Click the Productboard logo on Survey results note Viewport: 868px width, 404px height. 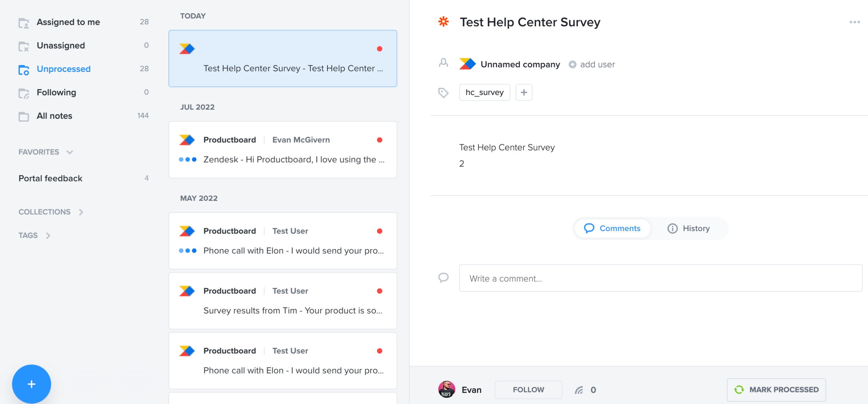(187, 291)
